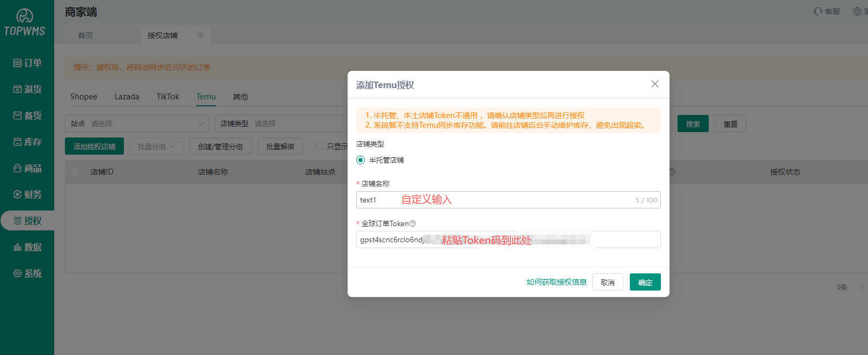Switch to the 首页 home tab

(85, 35)
